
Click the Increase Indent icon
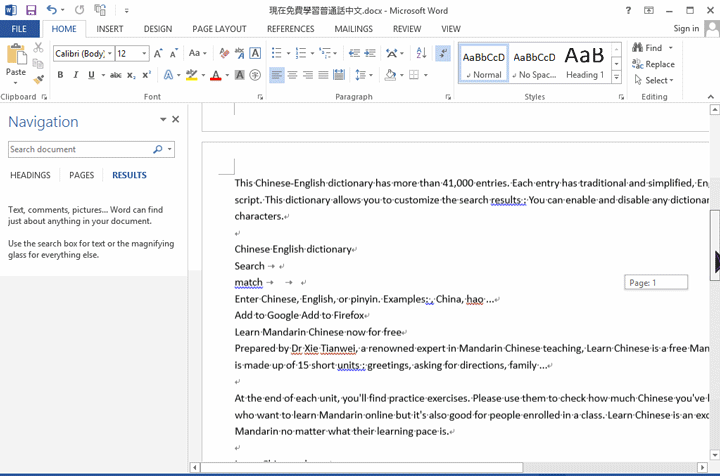click(x=370, y=53)
